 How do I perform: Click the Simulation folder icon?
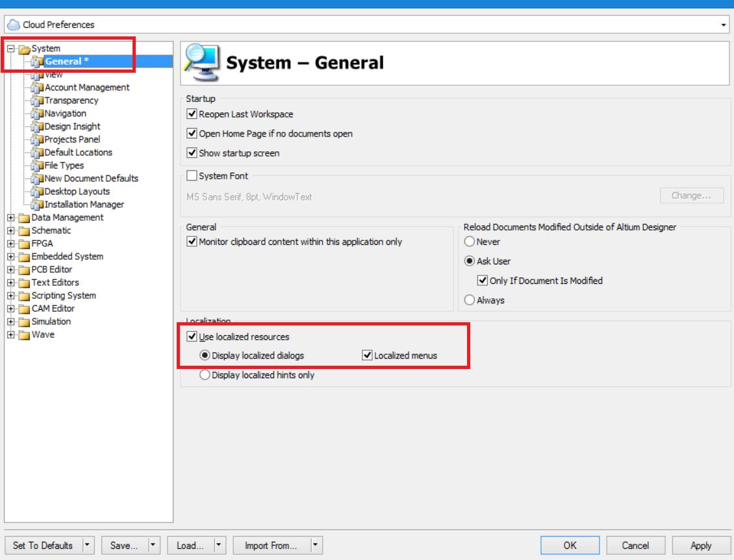[x=24, y=322]
